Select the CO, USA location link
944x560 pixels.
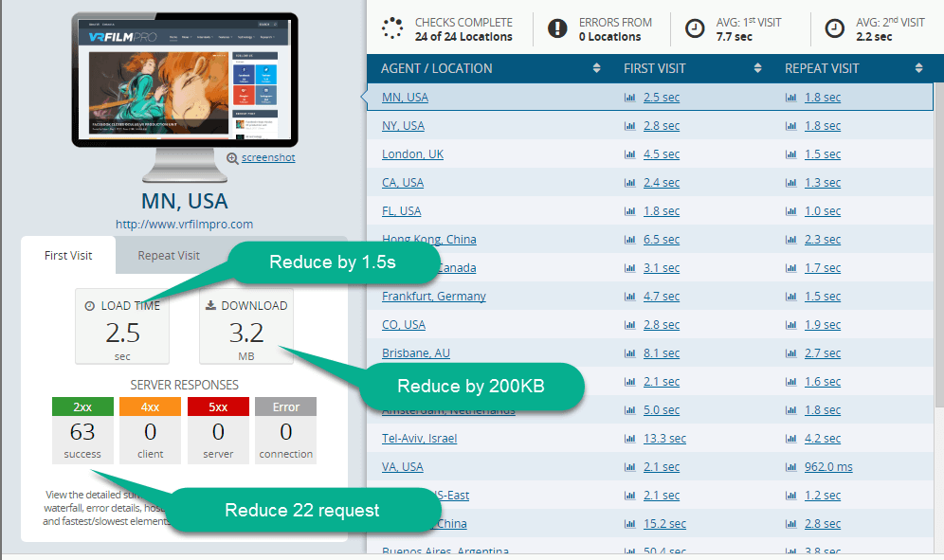click(404, 325)
